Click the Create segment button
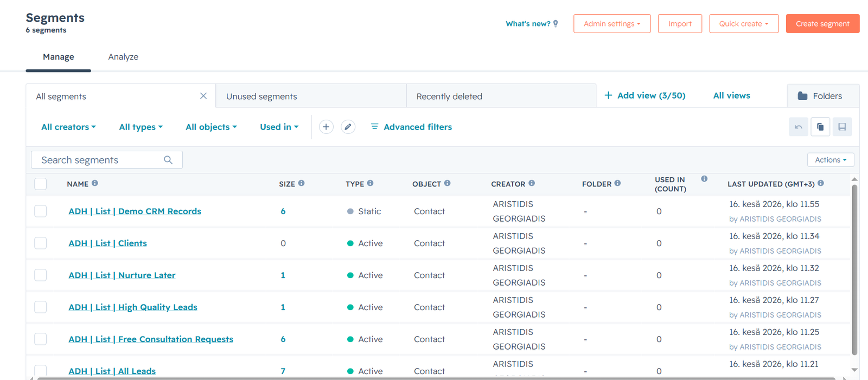 [x=822, y=24]
